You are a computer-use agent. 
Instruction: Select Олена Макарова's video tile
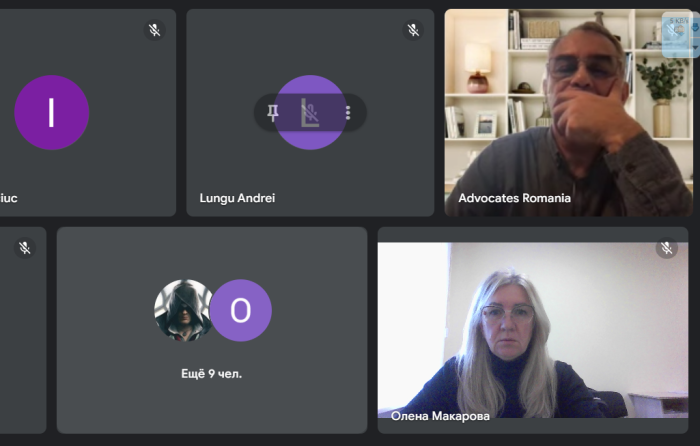533,330
